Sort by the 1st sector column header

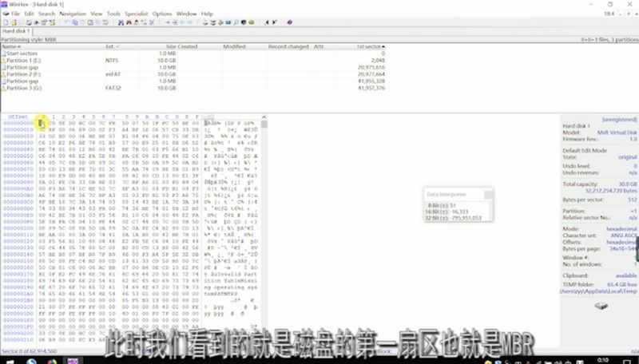click(367, 46)
